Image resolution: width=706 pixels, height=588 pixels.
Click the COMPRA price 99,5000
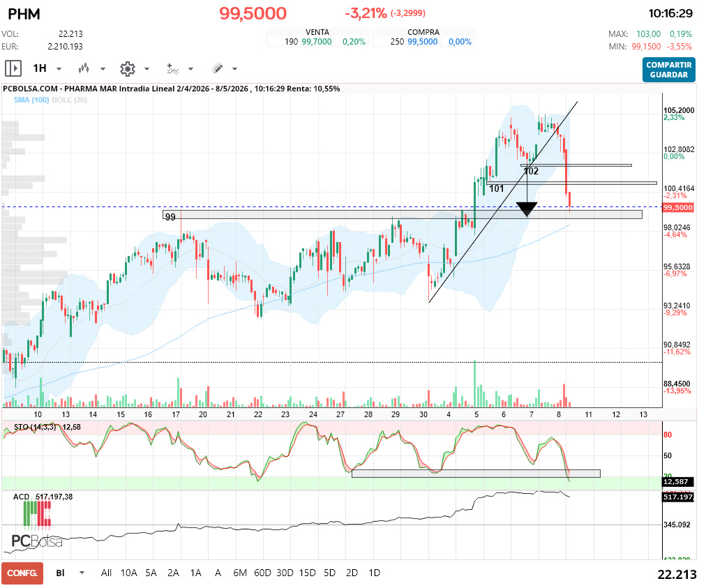click(422, 42)
